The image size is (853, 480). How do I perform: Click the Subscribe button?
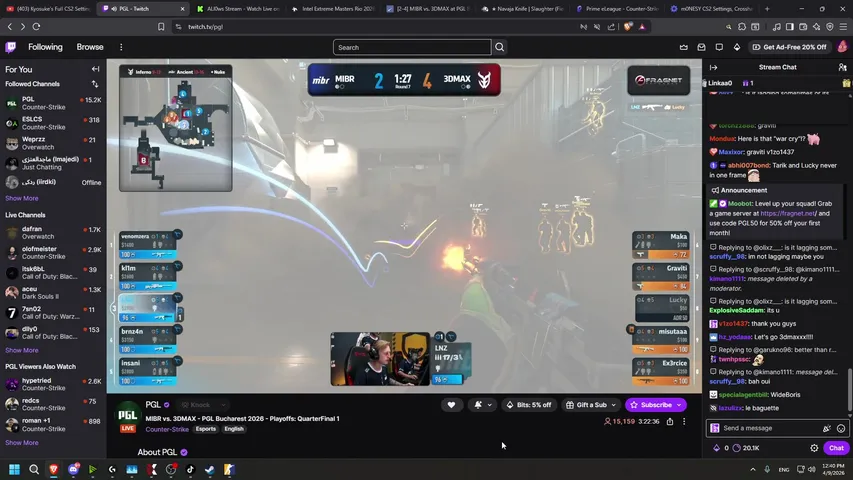(656, 405)
